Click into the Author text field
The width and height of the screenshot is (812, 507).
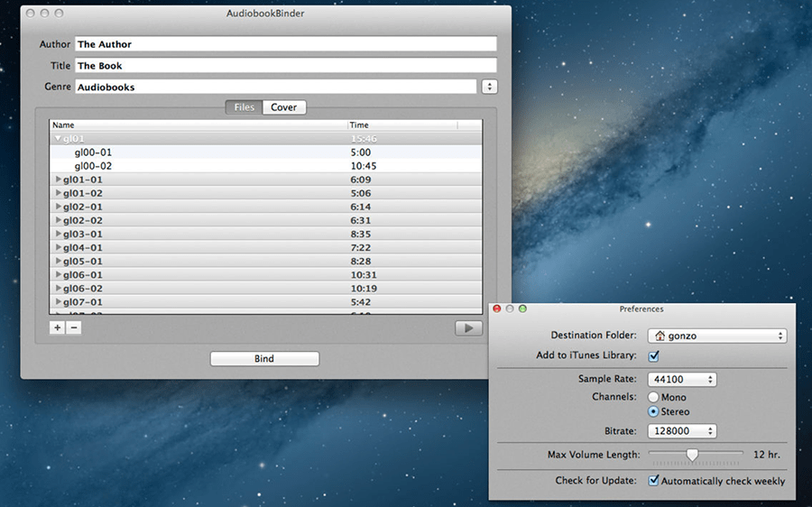(x=286, y=44)
